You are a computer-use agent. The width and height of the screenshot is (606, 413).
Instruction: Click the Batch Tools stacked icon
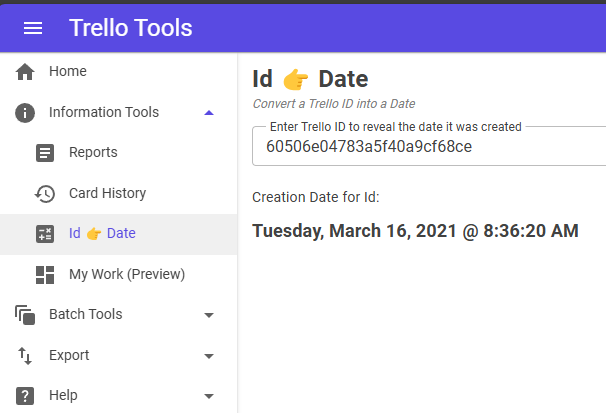(x=25, y=315)
